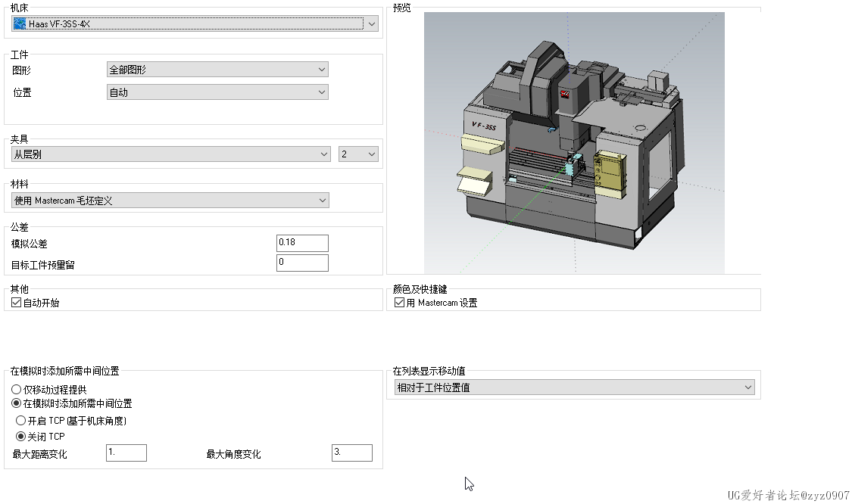Click the Haas machine icon in the 机床 combo box

(x=20, y=23)
